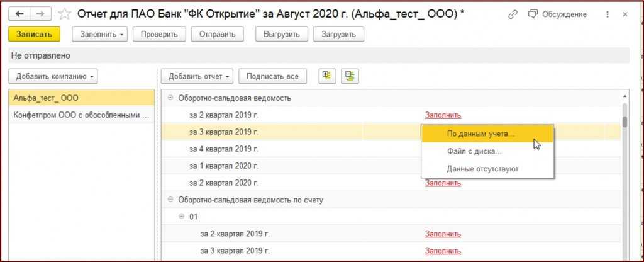Click the Подписать все button
This screenshot has height=262, width=644.
(272, 76)
